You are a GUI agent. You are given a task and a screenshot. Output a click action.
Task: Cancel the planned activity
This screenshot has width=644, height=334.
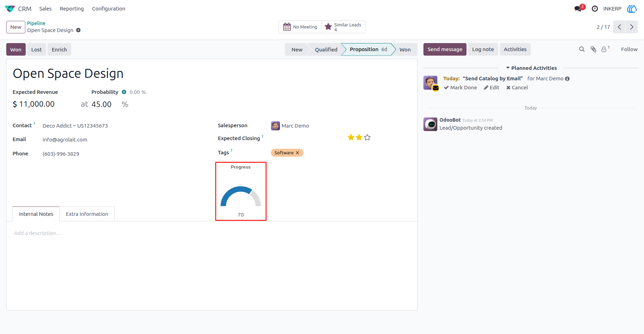coord(517,88)
